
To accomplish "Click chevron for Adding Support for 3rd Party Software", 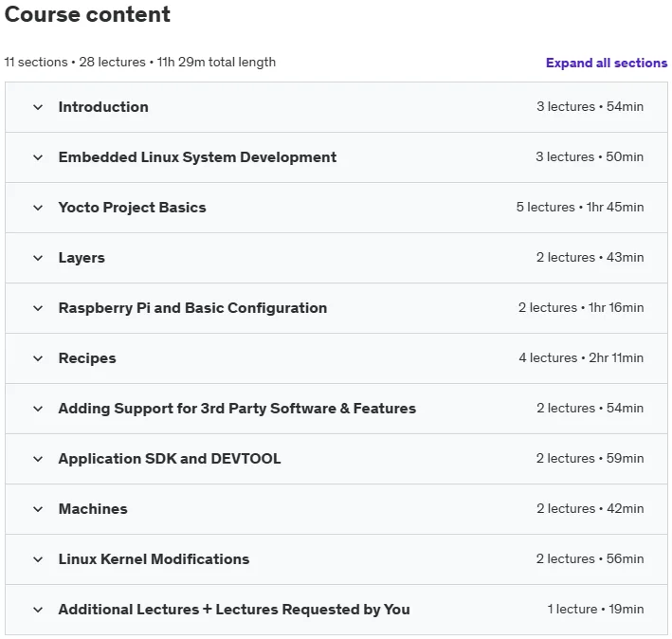I will coord(38,409).
